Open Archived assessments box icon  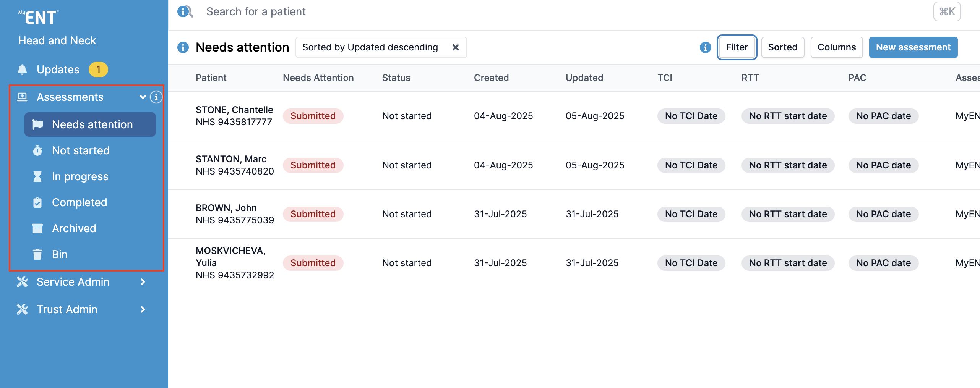point(37,228)
